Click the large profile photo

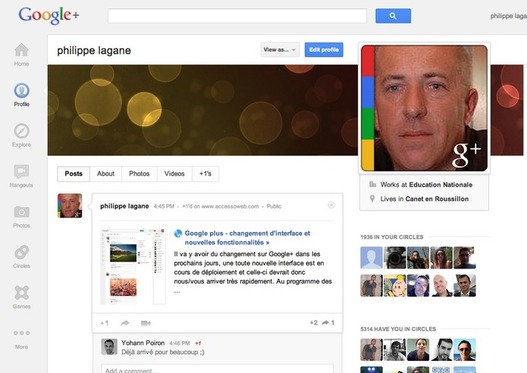[x=424, y=108]
